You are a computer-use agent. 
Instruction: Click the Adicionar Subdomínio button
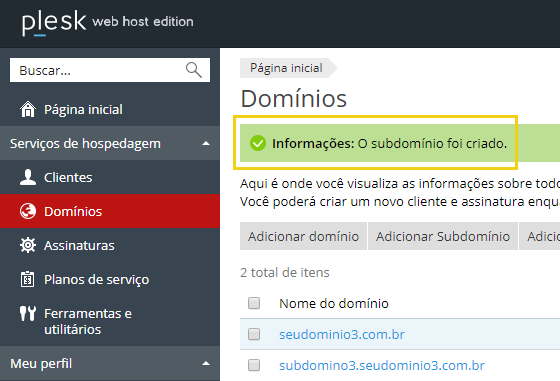443,236
